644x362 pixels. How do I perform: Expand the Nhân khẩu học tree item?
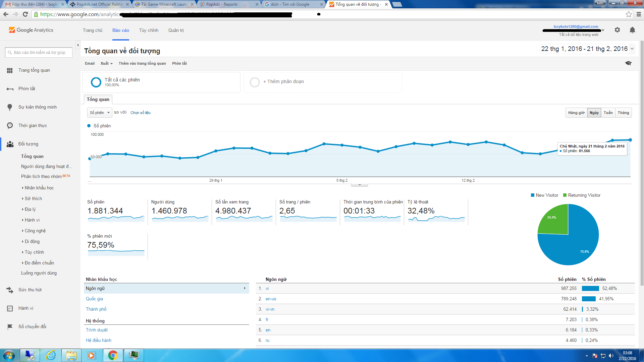[x=39, y=188]
